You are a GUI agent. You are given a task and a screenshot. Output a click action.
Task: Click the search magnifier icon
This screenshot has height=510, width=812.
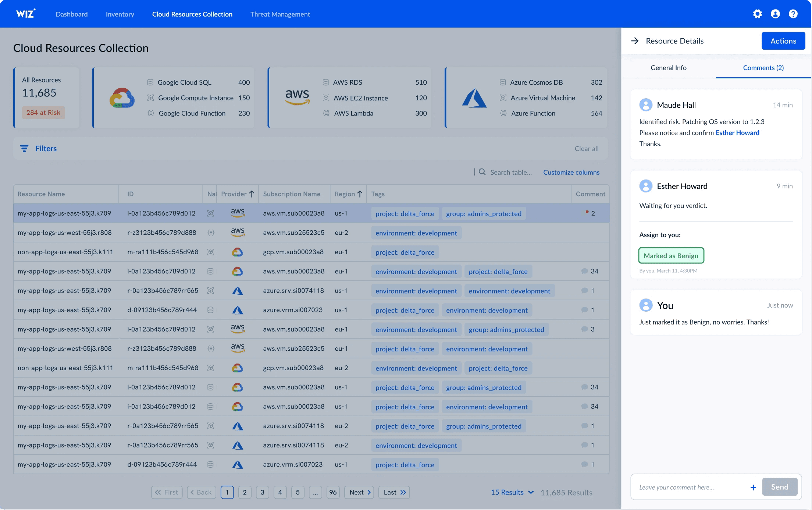point(482,172)
